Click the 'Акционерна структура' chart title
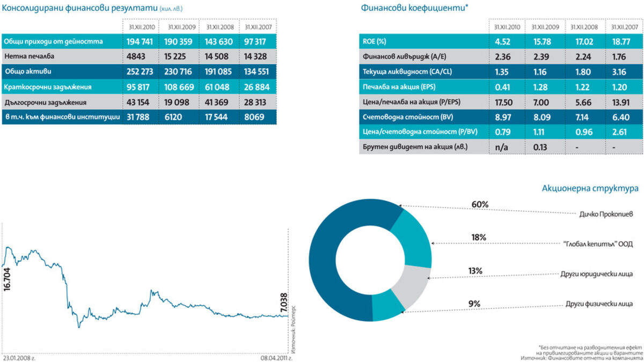The width and height of the screenshot is (644, 362). click(x=590, y=189)
